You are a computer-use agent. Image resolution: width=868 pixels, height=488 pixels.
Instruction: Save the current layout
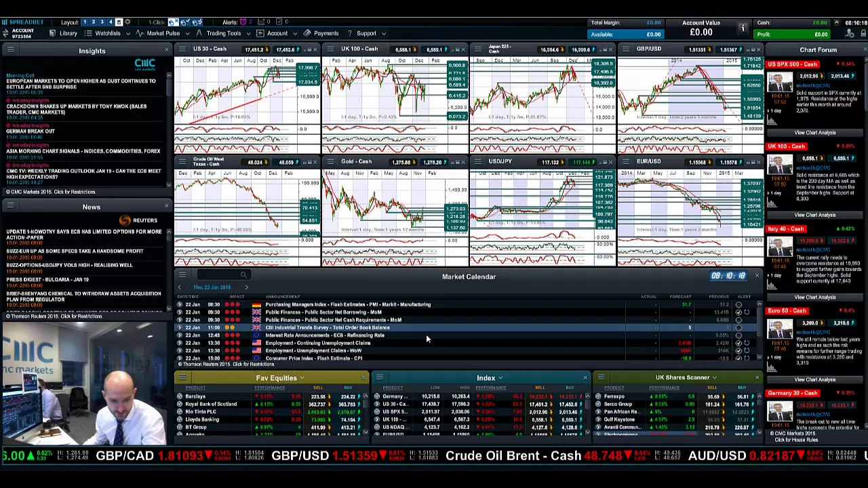click(119, 22)
